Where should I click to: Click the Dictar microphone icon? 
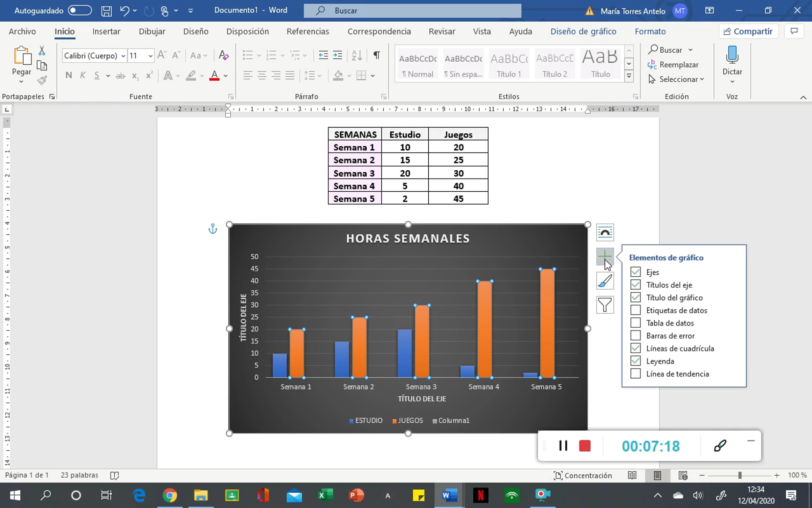click(732, 55)
